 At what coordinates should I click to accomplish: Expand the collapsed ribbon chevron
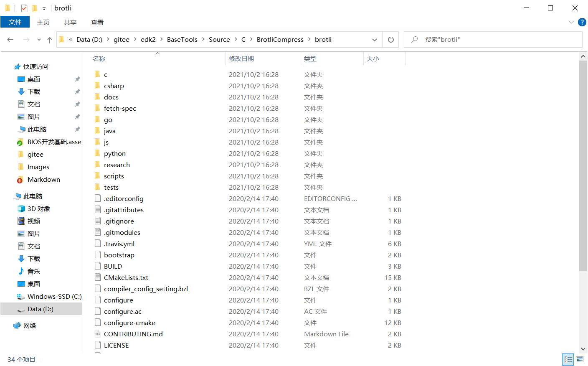571,22
